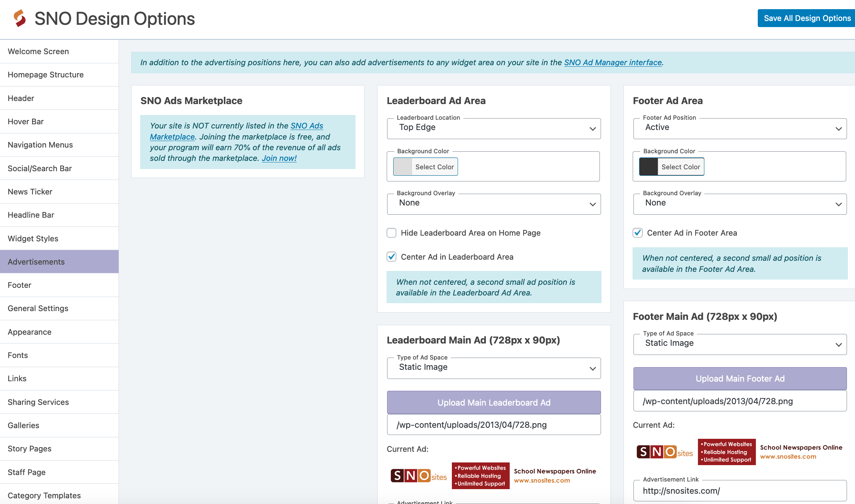Viewport: 855px width, 504px height.
Task: Click Upload Main Footer Ad button
Action: (740, 379)
